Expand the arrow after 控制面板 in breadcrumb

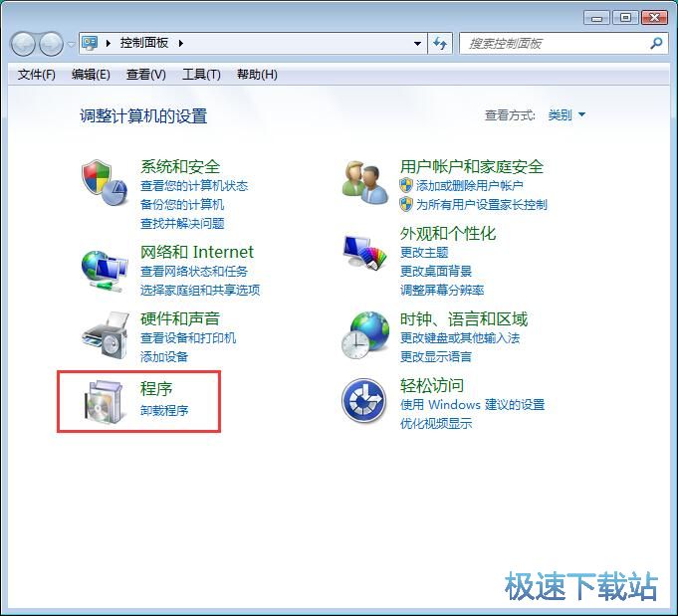[181, 43]
